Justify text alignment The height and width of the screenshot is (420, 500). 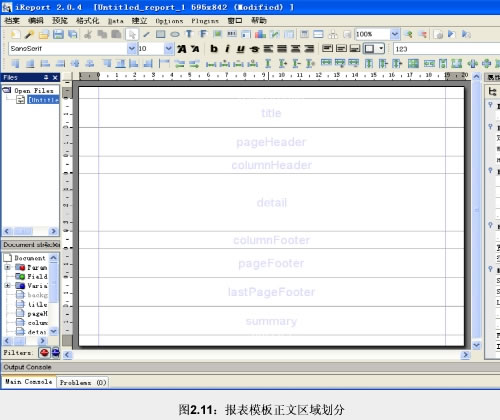coord(282,49)
